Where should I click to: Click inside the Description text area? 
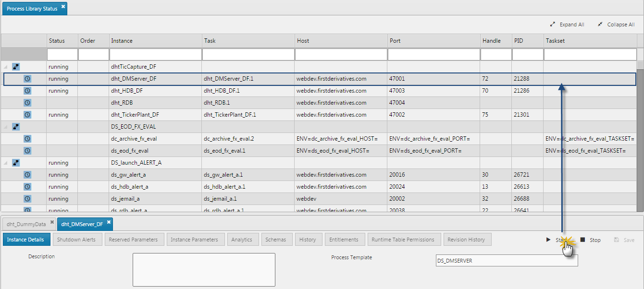[204, 270]
